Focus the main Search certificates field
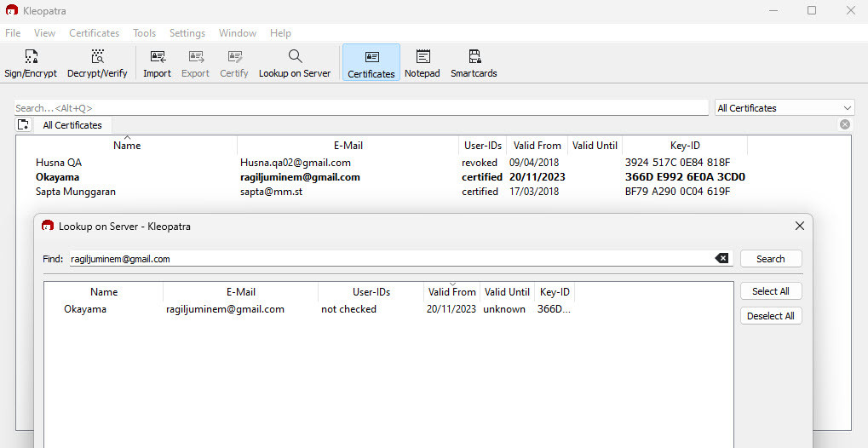This screenshot has width=868, height=448. click(361, 108)
